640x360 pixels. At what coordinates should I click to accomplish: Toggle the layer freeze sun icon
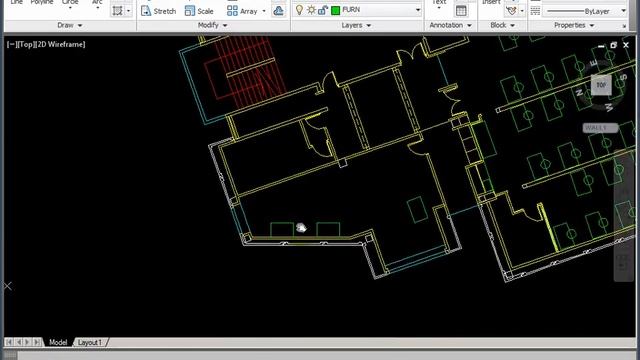point(311,10)
